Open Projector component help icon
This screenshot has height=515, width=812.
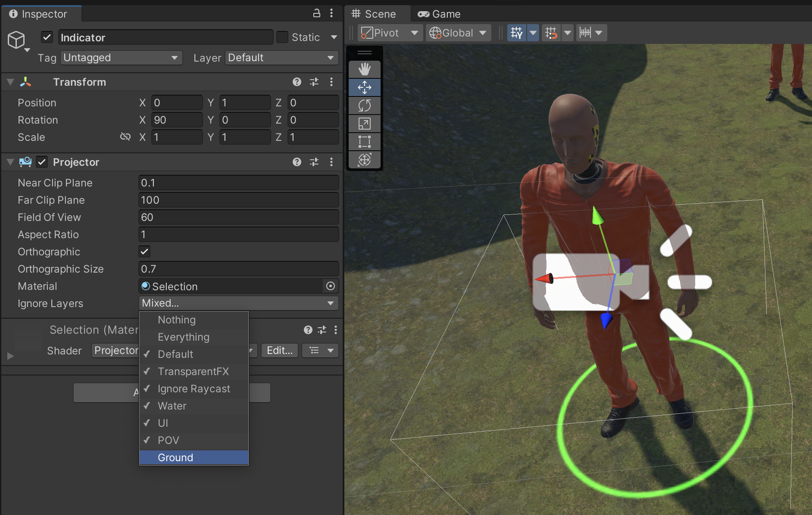click(x=297, y=162)
